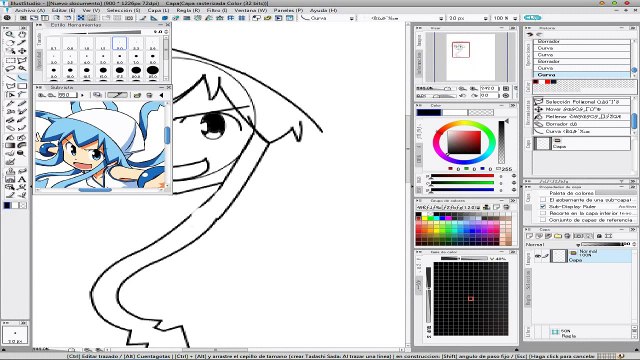Select the Straight line tool
The height and width of the screenshot is (360, 640).
pos(10,77)
